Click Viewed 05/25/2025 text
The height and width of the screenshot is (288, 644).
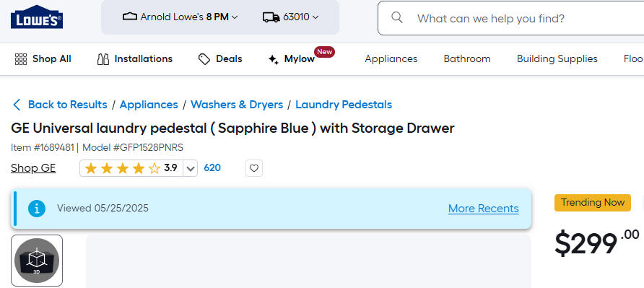tap(103, 209)
